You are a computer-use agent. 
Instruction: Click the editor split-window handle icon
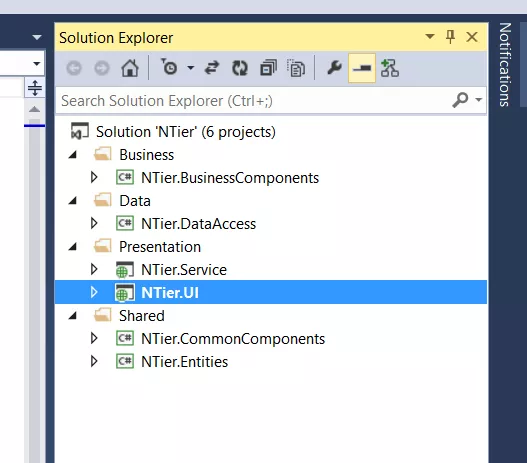[x=35, y=88]
